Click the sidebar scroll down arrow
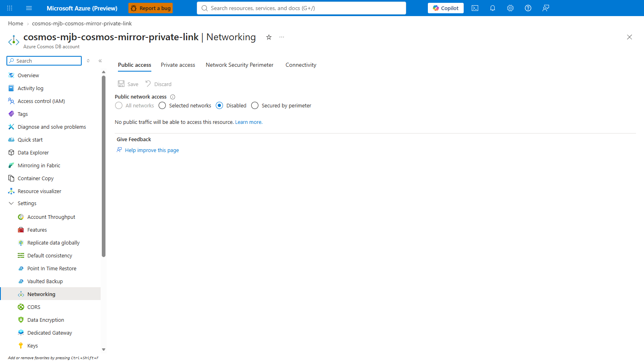Image resolution: width=644 pixels, height=362 pixels. (x=104, y=350)
